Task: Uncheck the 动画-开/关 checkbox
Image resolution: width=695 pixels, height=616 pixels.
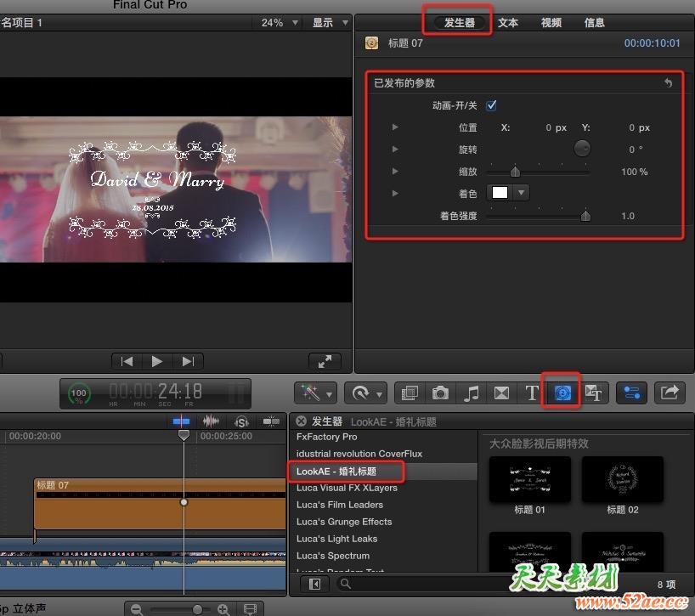Action: 491,105
